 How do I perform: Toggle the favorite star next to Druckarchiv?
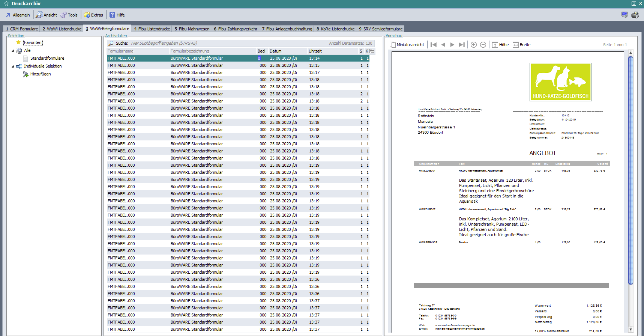6,3
